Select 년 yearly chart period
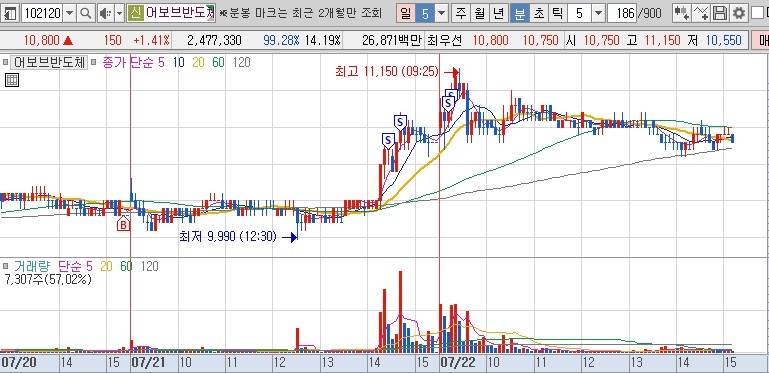 point(498,13)
